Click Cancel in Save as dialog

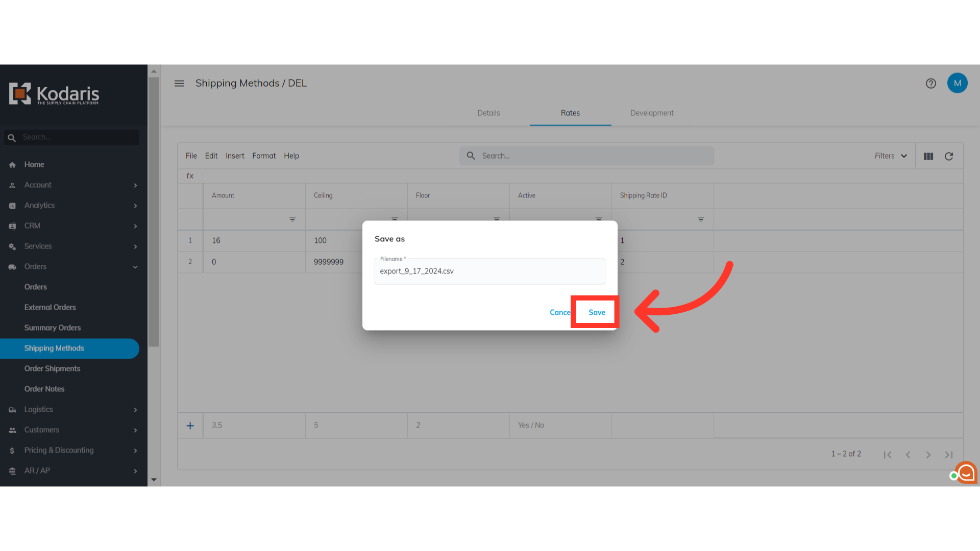[x=559, y=312]
